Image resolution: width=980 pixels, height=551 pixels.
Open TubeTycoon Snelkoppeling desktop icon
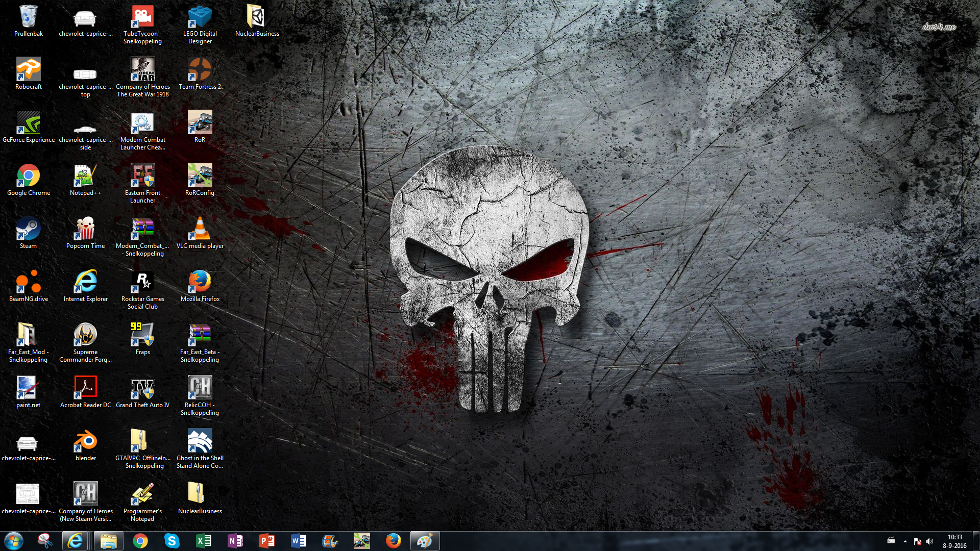pyautogui.click(x=143, y=24)
